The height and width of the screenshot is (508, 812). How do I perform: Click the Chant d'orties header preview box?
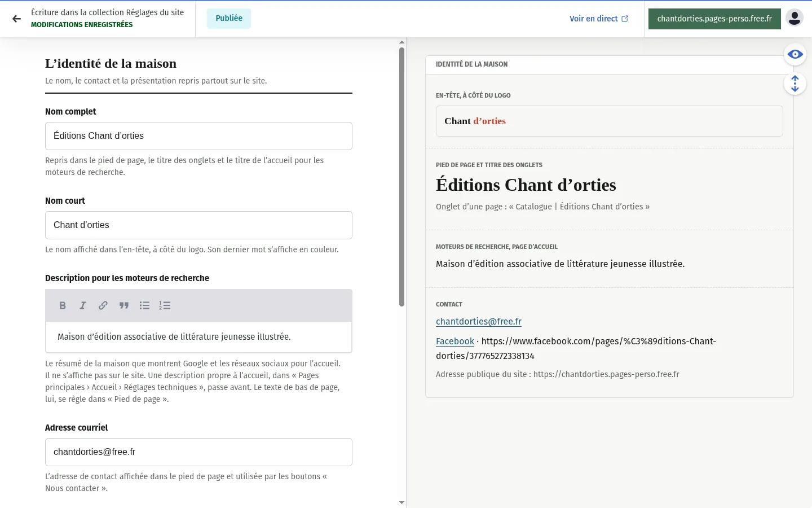pyautogui.click(x=609, y=121)
